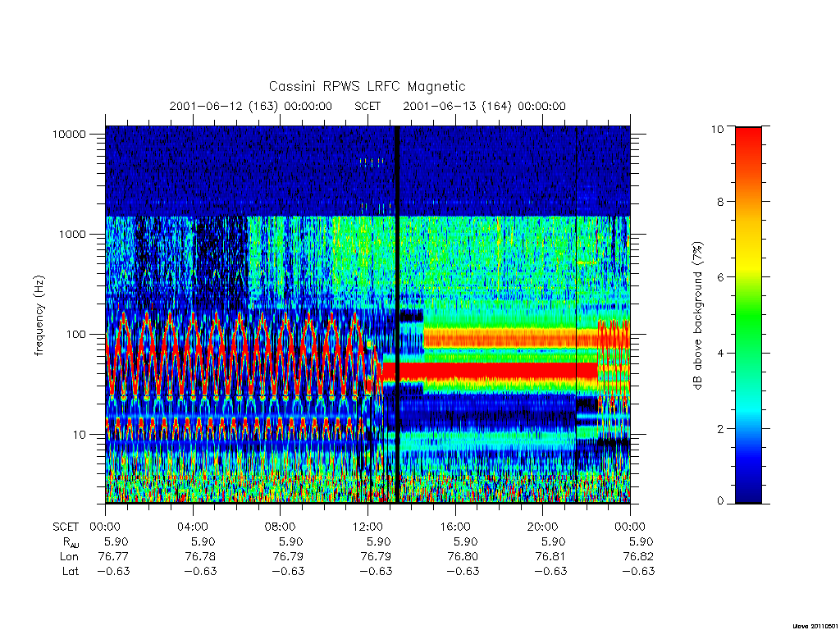The height and width of the screenshot is (630, 840).
Task: Click the "20:00" time axis label
Action: click(x=542, y=527)
